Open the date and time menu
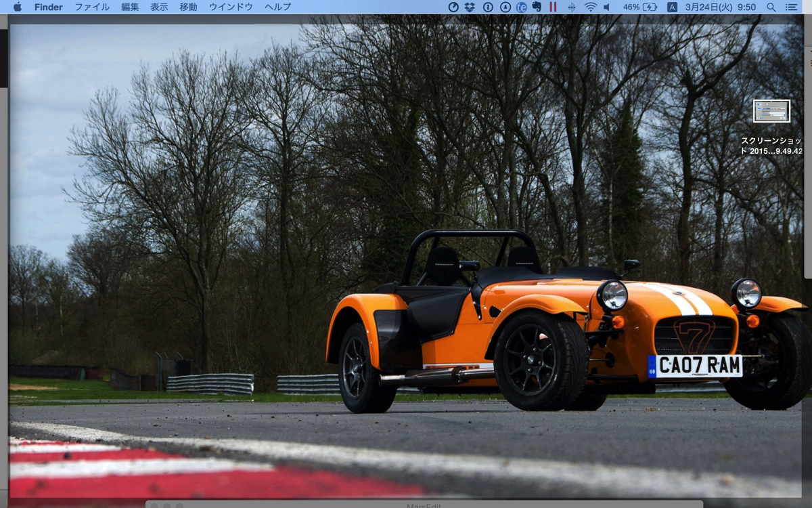This screenshot has width=812, height=508. click(720, 7)
